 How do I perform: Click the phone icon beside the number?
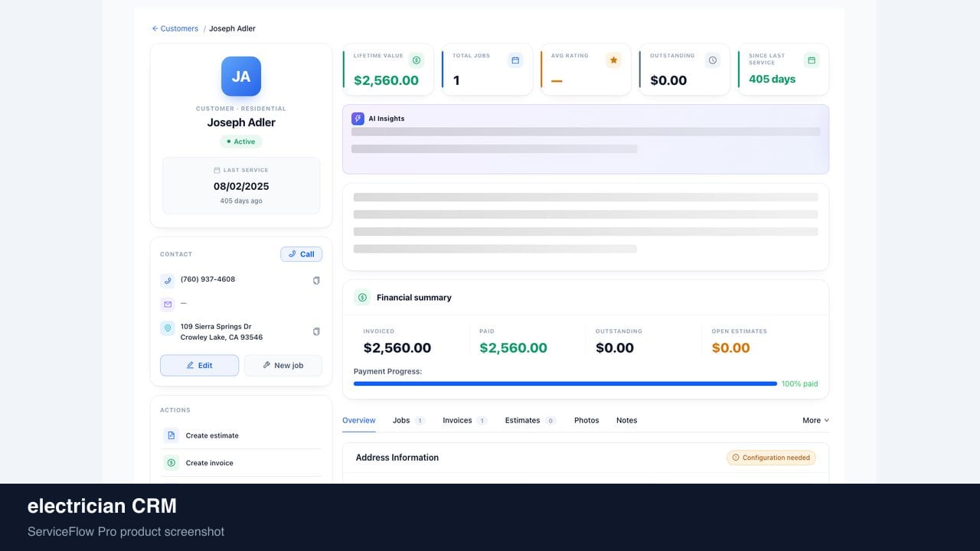[x=168, y=280]
